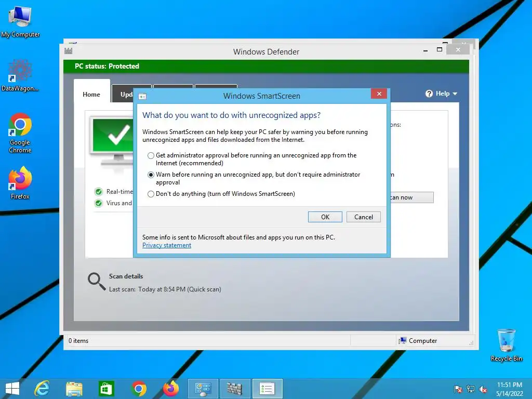Click the muted volume tray icon

point(483,389)
